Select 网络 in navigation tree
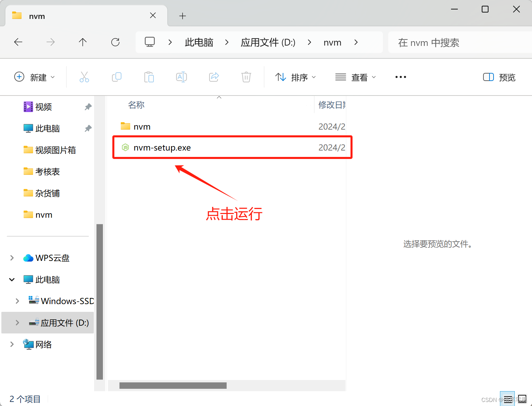The width and height of the screenshot is (532, 406). tap(43, 345)
